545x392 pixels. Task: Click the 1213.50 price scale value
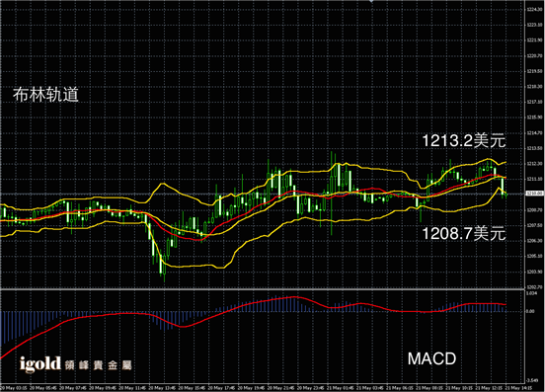[534, 148]
